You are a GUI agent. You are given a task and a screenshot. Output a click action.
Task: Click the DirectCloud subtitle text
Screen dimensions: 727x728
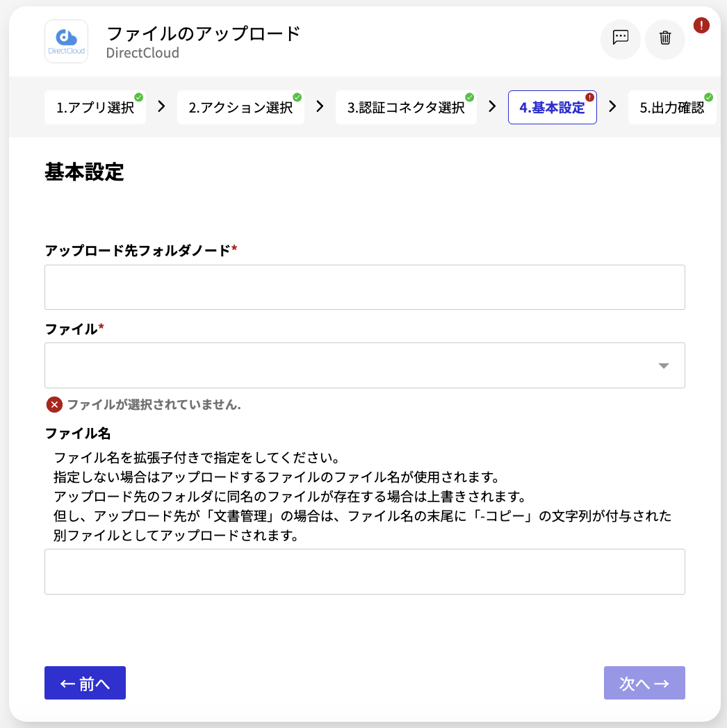pos(142,53)
